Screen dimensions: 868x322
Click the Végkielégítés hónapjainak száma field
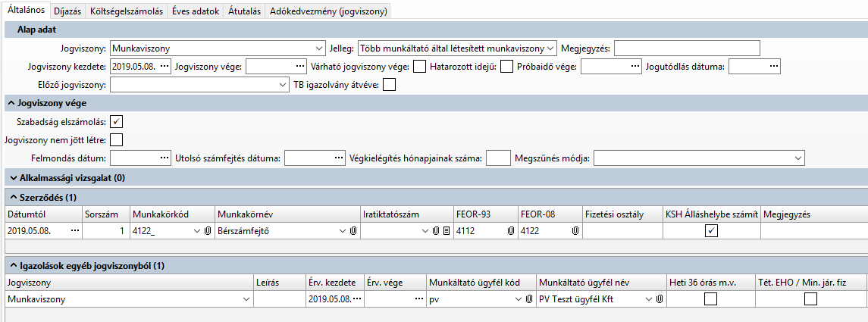[x=497, y=158]
